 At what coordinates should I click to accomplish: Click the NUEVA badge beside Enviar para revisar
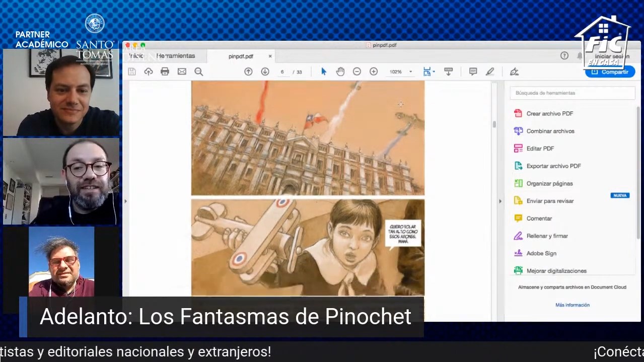coord(620,195)
